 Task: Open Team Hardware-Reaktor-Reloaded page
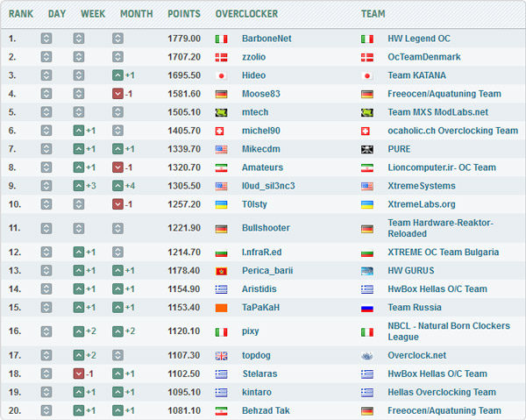click(441, 228)
